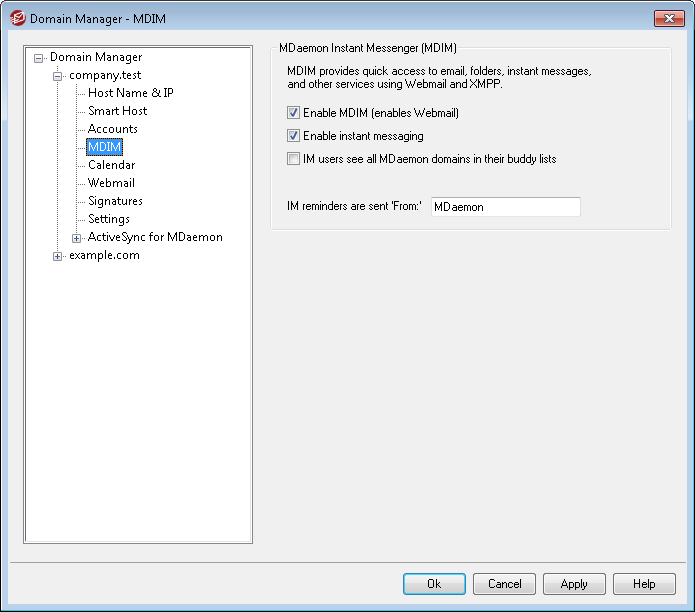Screen dimensions: 695x612
Task: Open the Calendar settings page
Action: point(111,165)
